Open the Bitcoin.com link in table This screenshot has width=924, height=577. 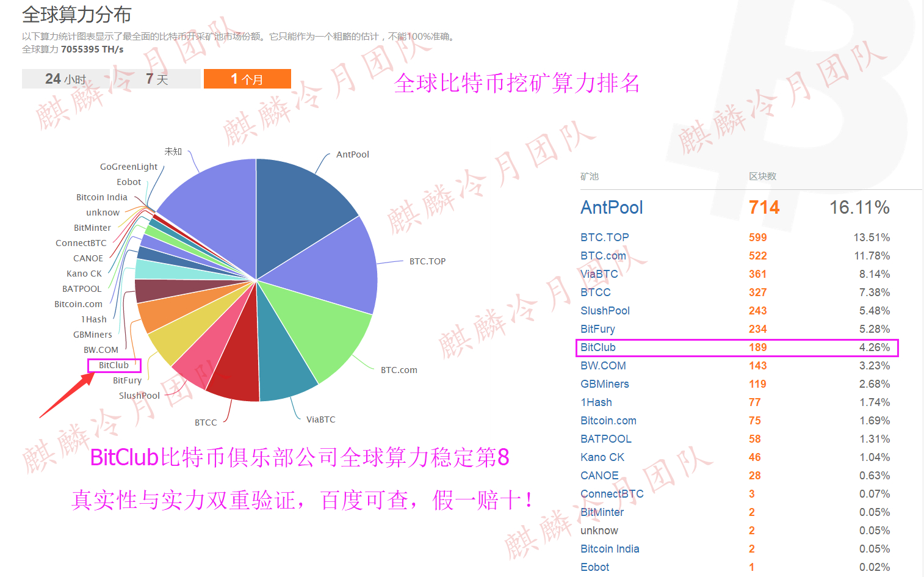[x=608, y=421]
